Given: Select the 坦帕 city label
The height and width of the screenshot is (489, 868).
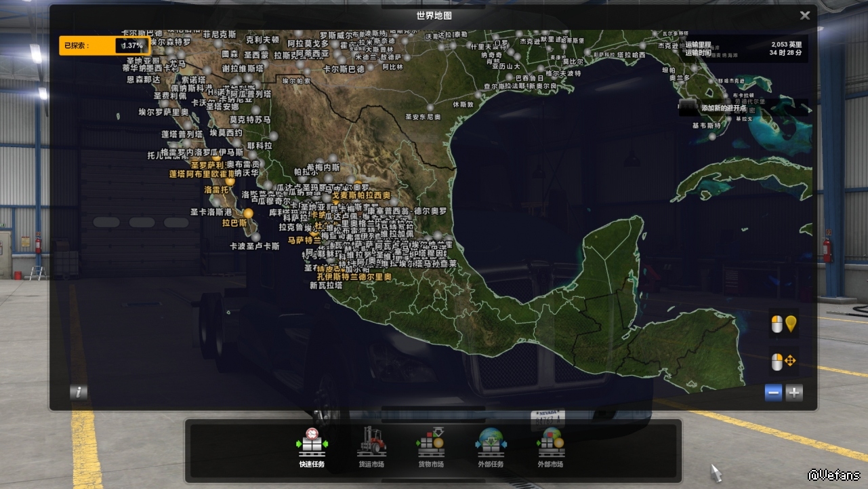Looking at the screenshot, I should [x=669, y=71].
